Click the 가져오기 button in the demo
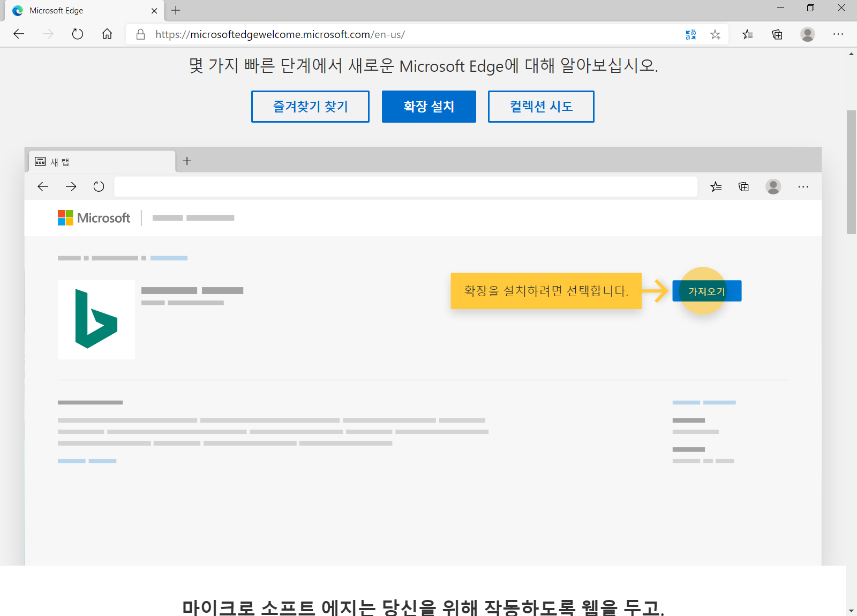The width and height of the screenshot is (857, 616). (x=707, y=291)
